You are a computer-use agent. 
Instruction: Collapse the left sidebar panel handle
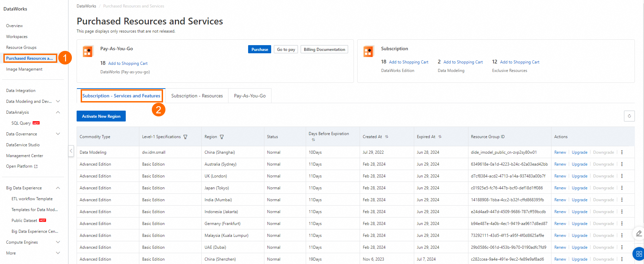[x=71, y=151]
